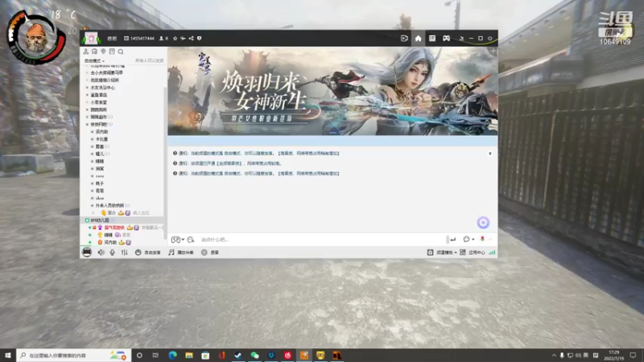Click my avatar in the bottom bar
The width and height of the screenshot is (644, 362).
pyautogui.click(x=87, y=252)
